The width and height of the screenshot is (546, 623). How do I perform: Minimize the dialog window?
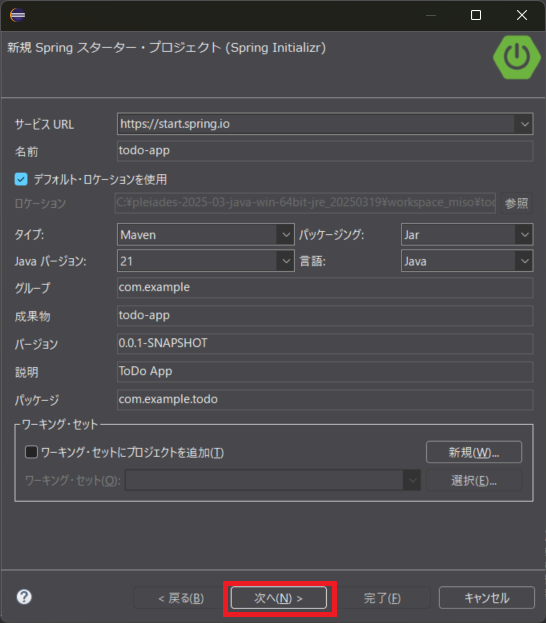[x=431, y=15]
